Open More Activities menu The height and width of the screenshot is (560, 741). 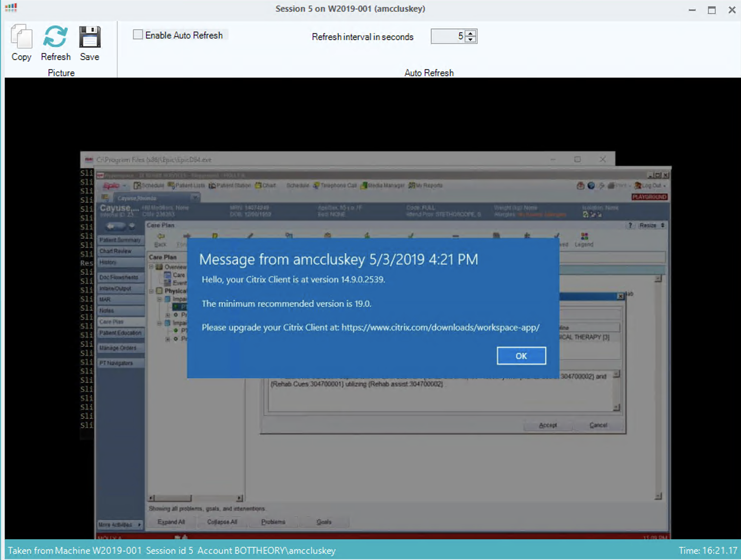[120, 524]
